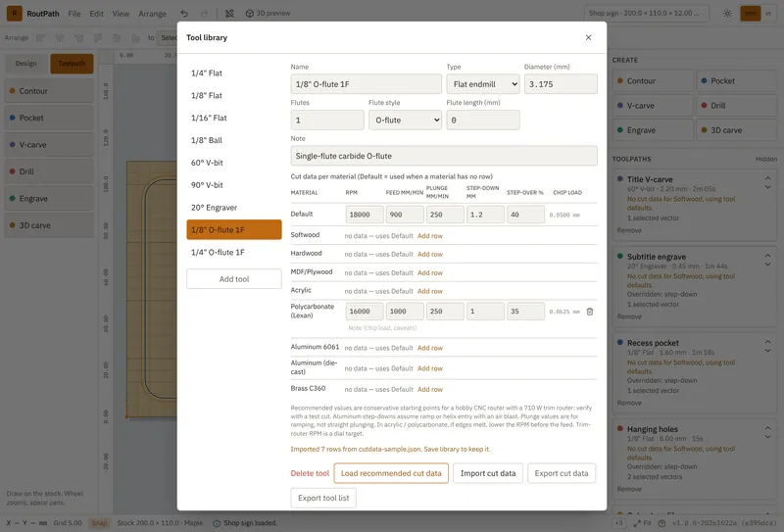Click the redo arrow in the top toolbar

pyautogui.click(x=204, y=14)
